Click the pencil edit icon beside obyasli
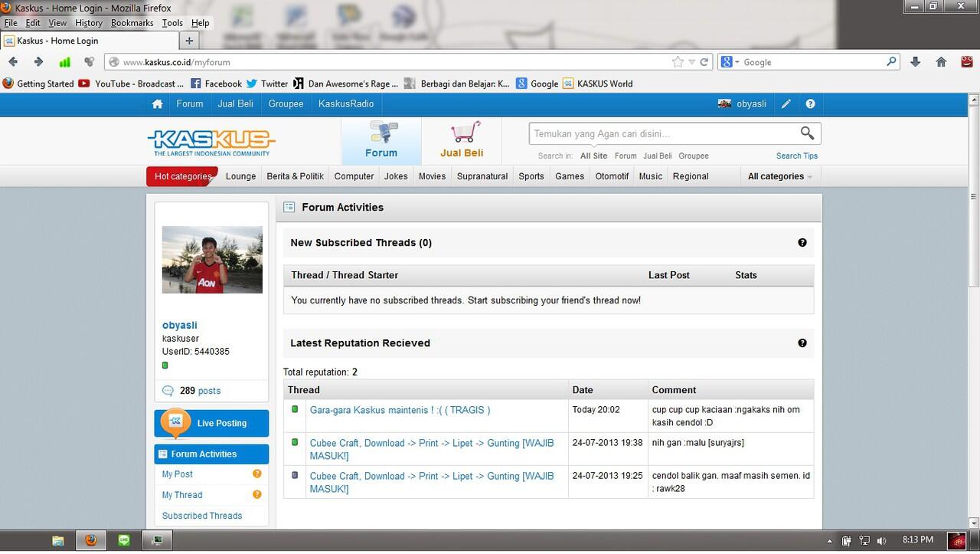This screenshot has height=554, width=980. tap(786, 104)
